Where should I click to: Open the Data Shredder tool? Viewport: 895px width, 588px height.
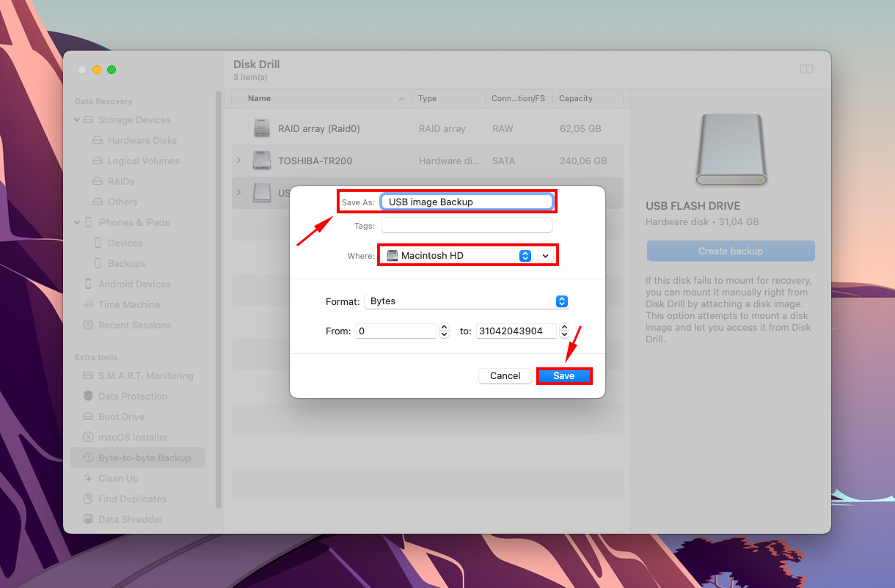(x=132, y=519)
